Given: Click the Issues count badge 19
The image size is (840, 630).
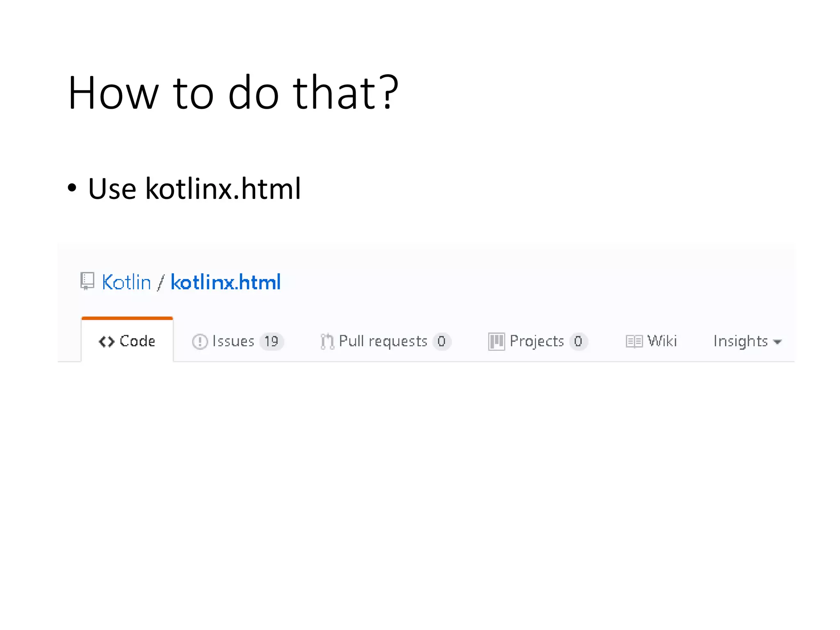Looking at the screenshot, I should [271, 341].
